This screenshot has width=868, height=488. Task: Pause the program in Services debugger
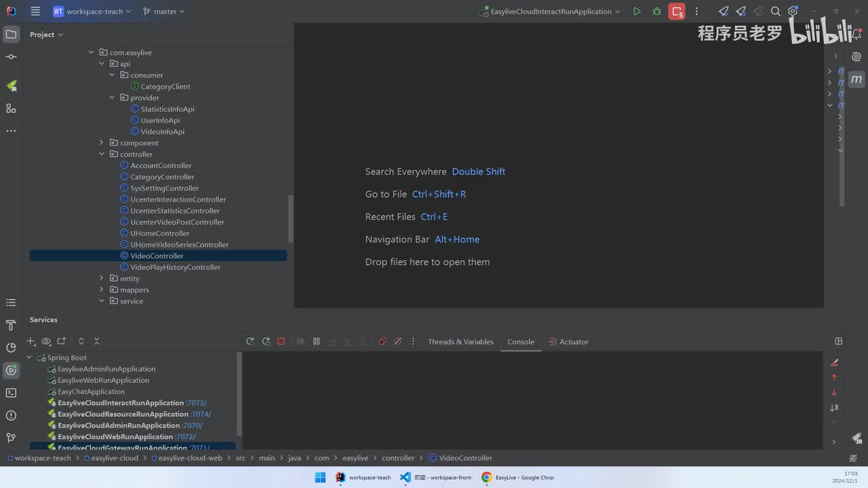[316, 342]
